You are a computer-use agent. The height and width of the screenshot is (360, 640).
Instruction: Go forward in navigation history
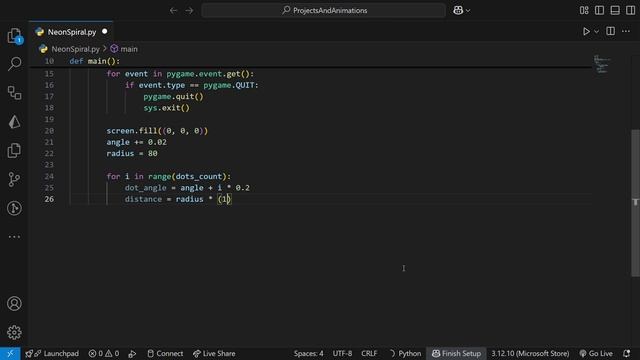click(x=189, y=10)
